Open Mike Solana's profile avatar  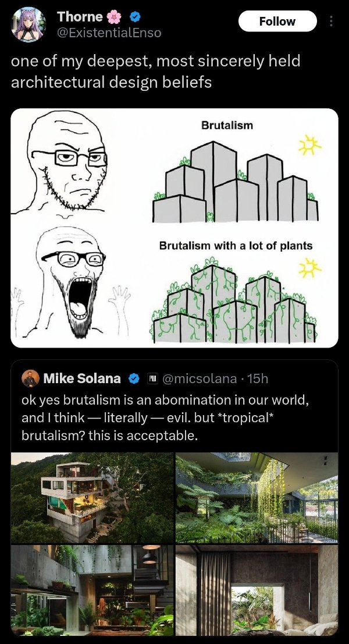pos(30,378)
